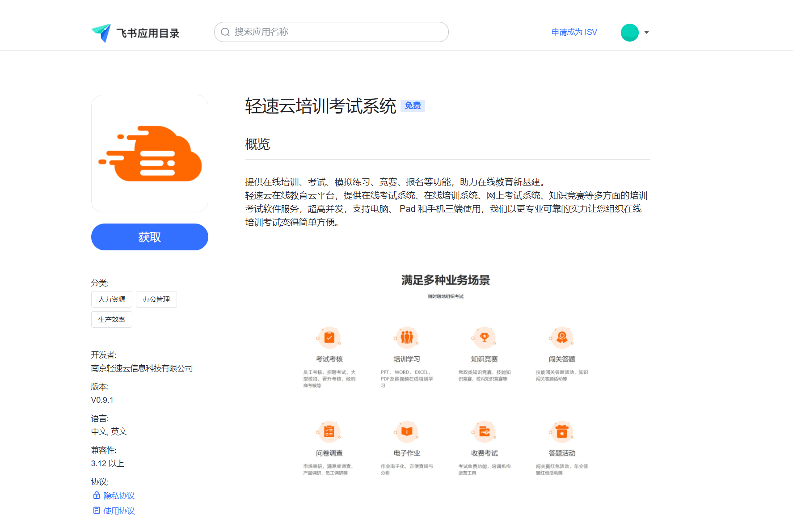Click the 闯关答题 medal icon
This screenshot has height=532, width=793.
562,338
